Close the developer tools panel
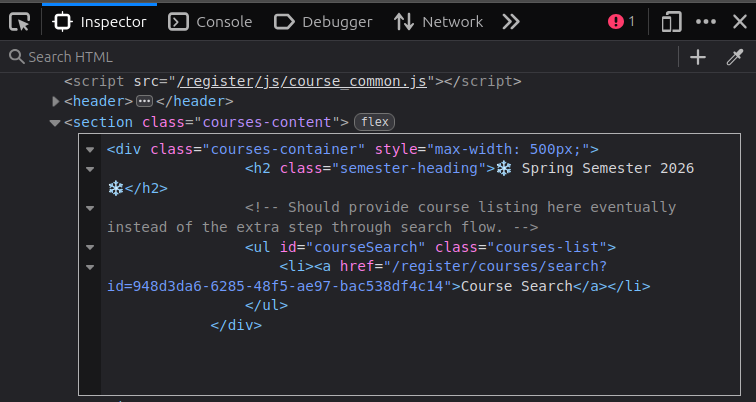 pyautogui.click(x=740, y=22)
